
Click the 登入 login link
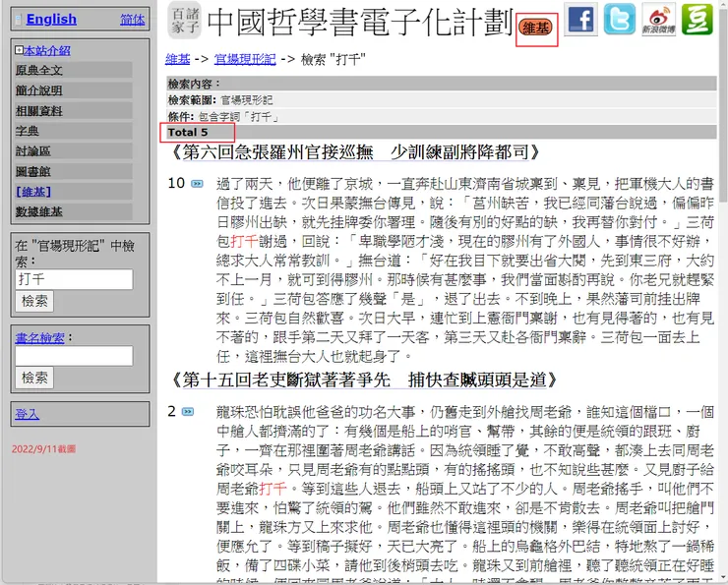[x=27, y=414]
